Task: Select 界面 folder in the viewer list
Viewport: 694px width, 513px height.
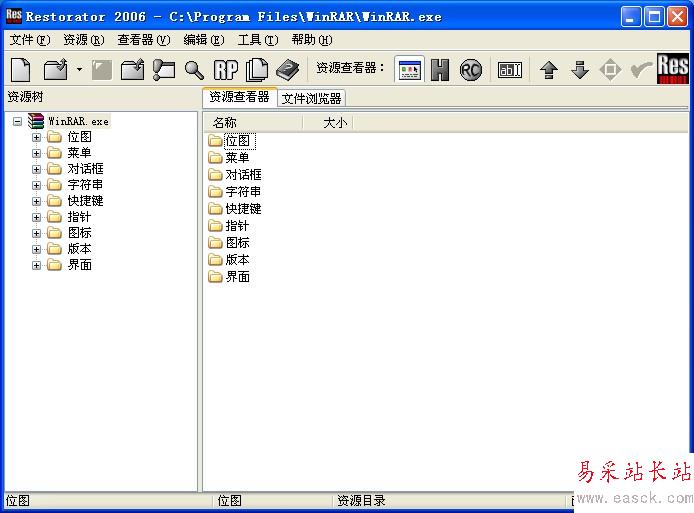Action: [x=229, y=277]
